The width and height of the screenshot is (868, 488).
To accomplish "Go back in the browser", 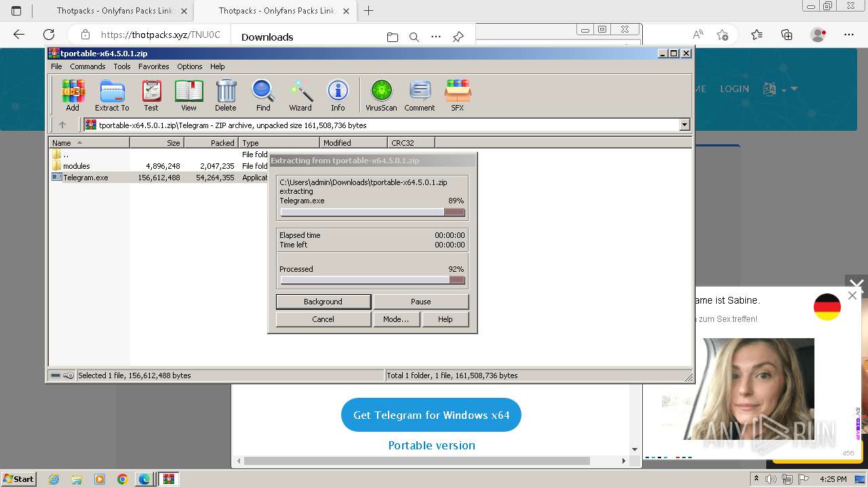I will click(x=19, y=35).
